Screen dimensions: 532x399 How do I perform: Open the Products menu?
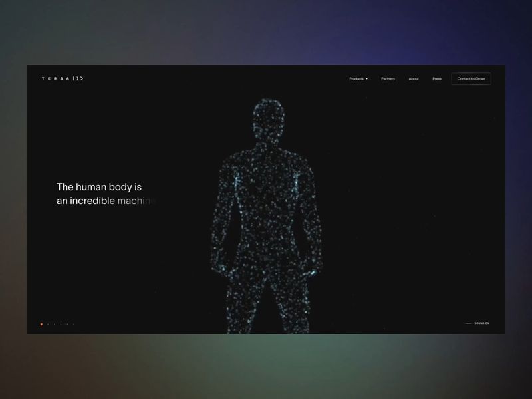coord(356,79)
